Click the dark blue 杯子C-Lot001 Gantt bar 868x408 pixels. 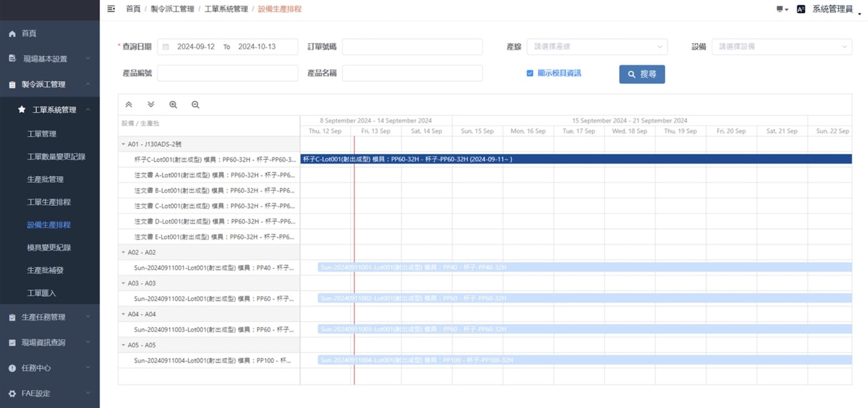point(575,159)
